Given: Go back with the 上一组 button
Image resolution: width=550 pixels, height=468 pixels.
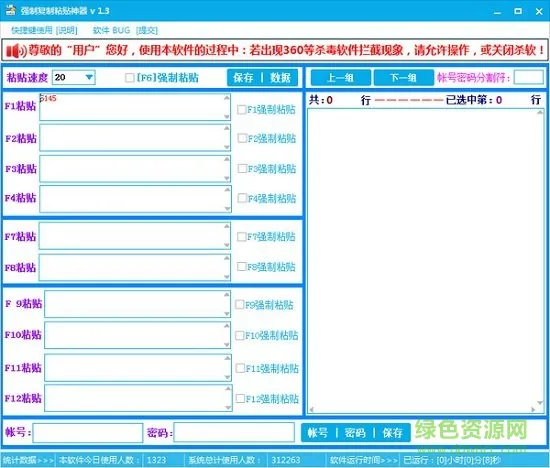Looking at the screenshot, I should pos(341,78).
